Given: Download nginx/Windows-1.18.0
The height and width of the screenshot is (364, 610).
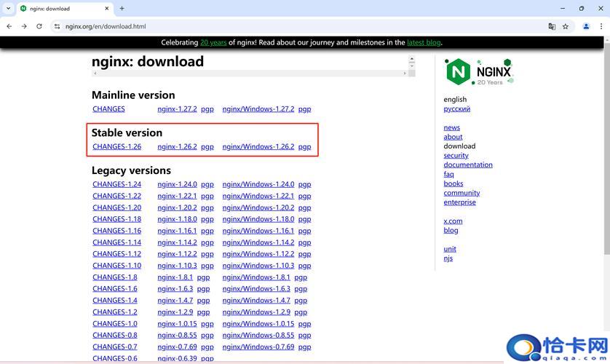Looking at the screenshot, I should [x=258, y=219].
